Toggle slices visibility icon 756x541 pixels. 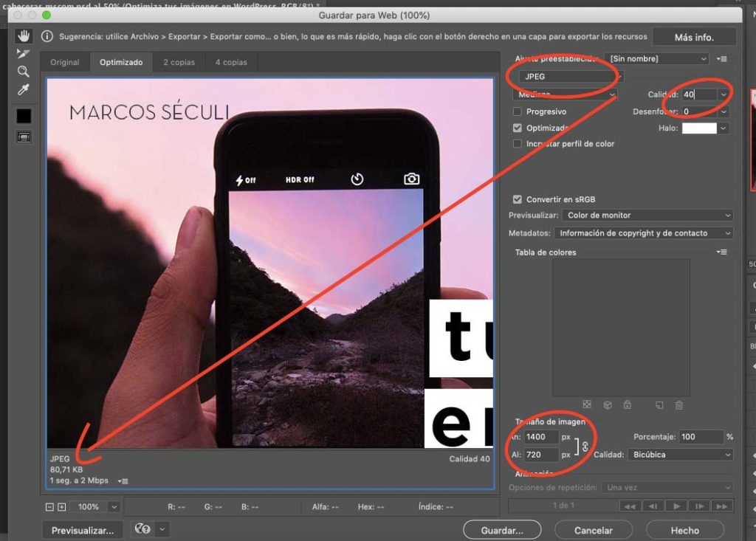[x=24, y=137]
